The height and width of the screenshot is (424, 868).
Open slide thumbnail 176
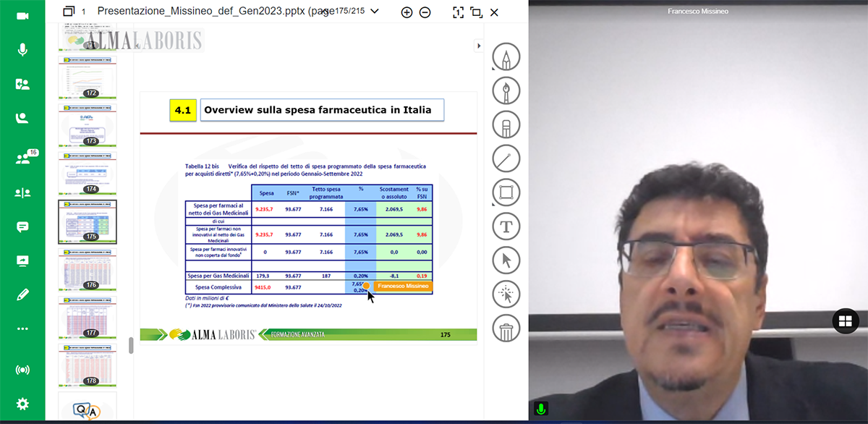tap(87, 270)
